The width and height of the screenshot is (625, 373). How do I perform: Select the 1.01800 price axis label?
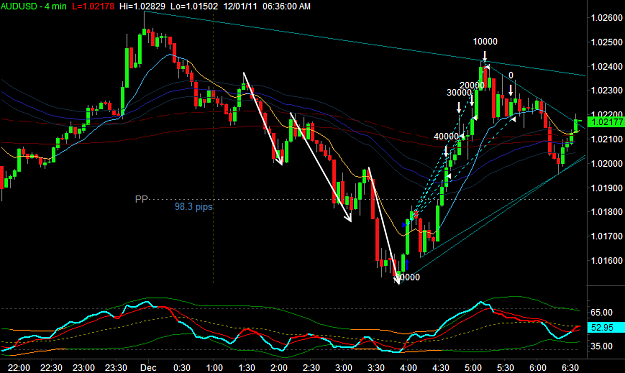tap(606, 212)
